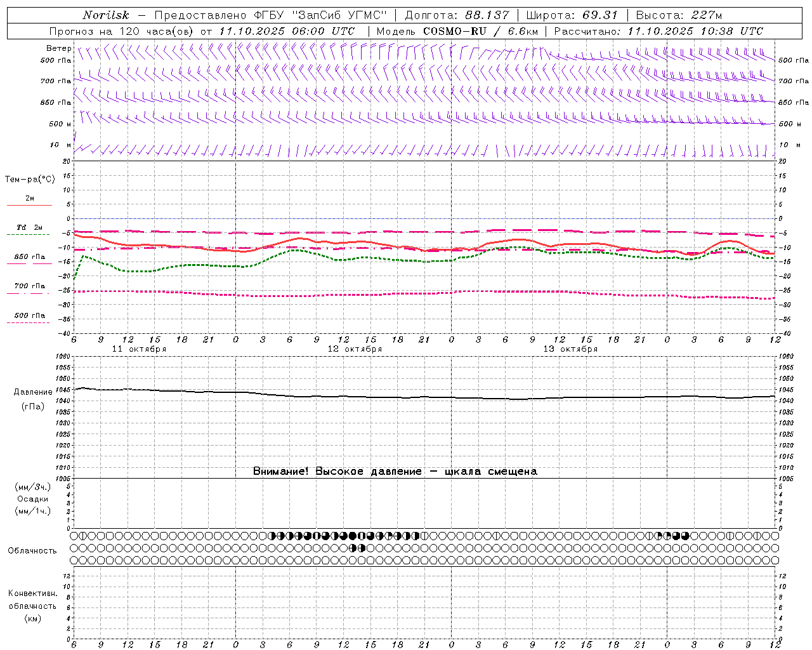Click the Norilsk station name in header
Screen dimensions: 812x650
coord(106,15)
